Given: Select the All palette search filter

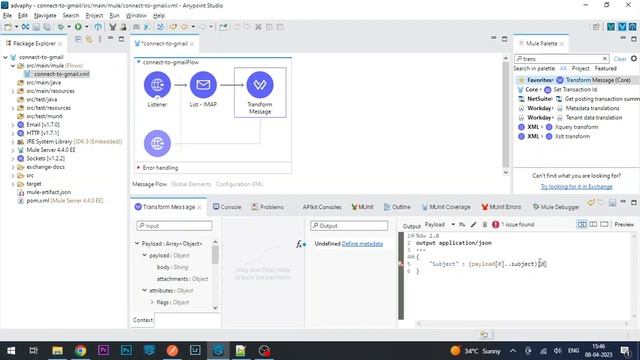Looking at the screenshot, I should click(563, 69).
